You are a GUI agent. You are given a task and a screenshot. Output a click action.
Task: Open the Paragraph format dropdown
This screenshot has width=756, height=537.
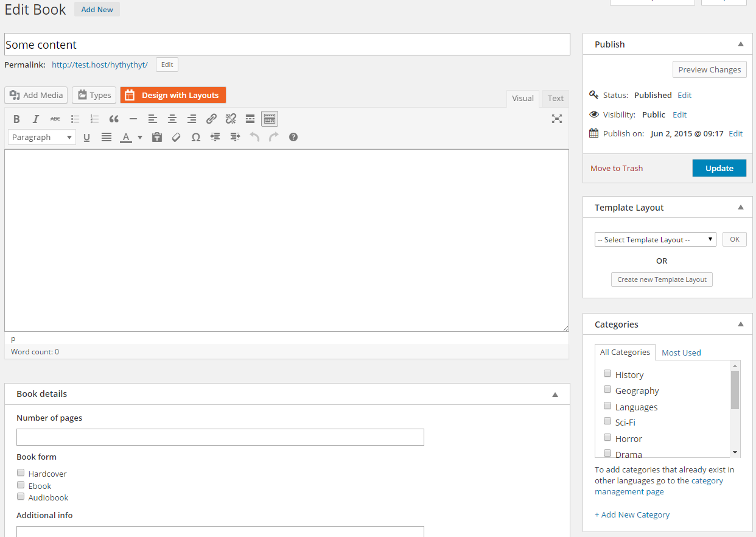(42, 137)
